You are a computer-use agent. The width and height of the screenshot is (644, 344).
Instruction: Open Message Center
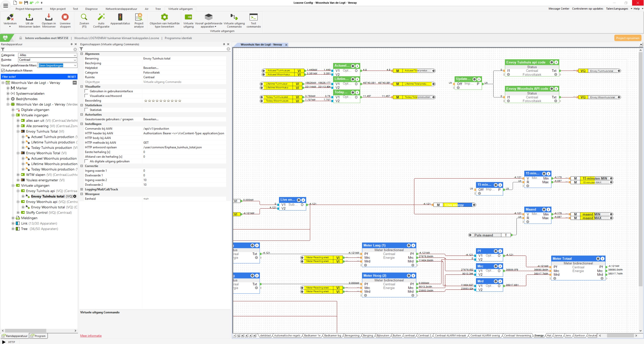559,9
